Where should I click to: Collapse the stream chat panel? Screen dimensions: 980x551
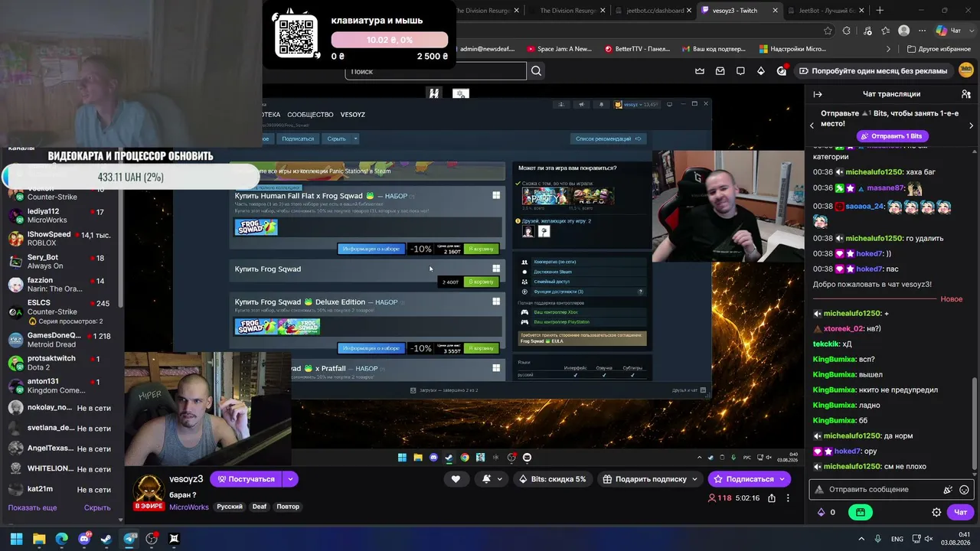pos(818,94)
